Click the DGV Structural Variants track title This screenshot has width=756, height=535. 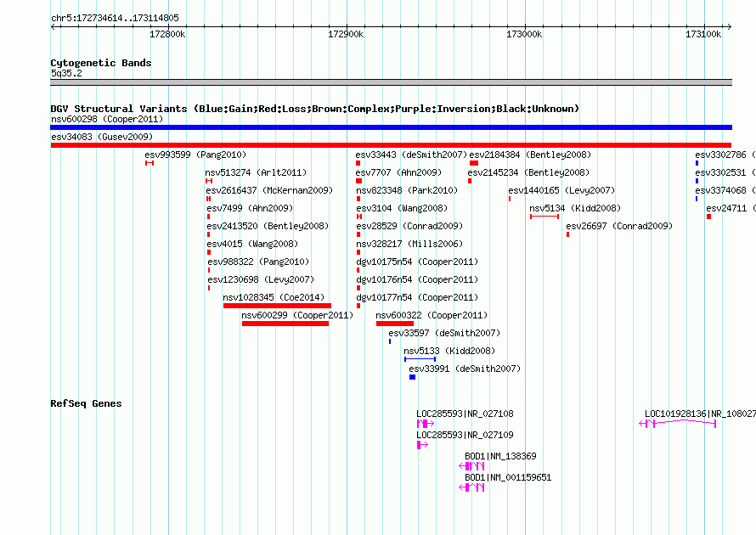pos(315,109)
